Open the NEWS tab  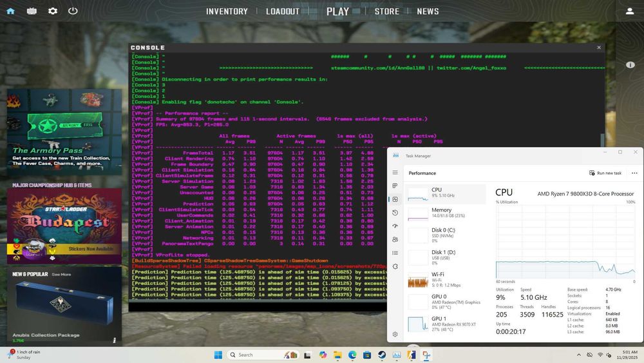[x=428, y=12]
